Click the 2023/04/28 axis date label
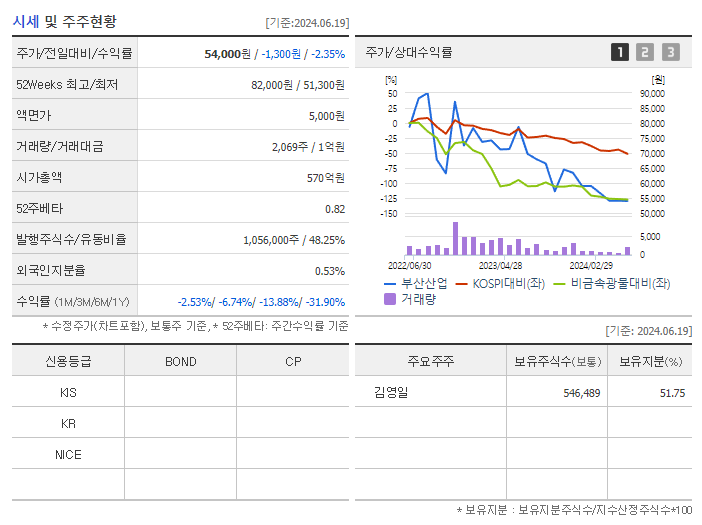 (500, 266)
